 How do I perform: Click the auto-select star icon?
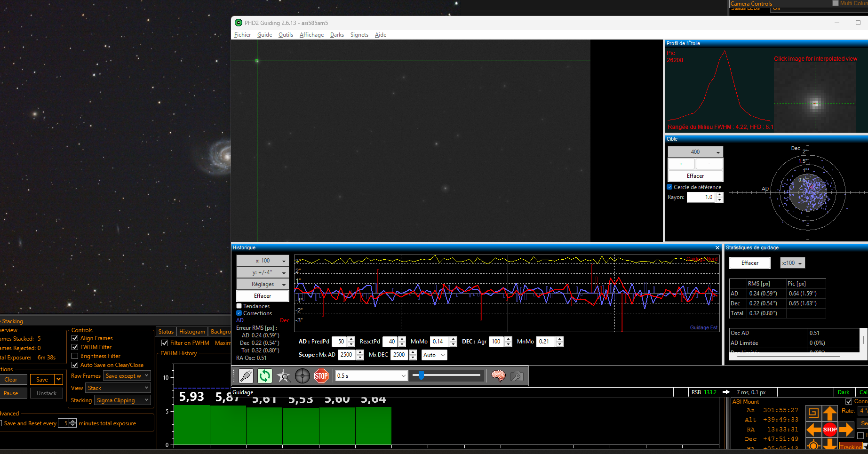(284, 376)
